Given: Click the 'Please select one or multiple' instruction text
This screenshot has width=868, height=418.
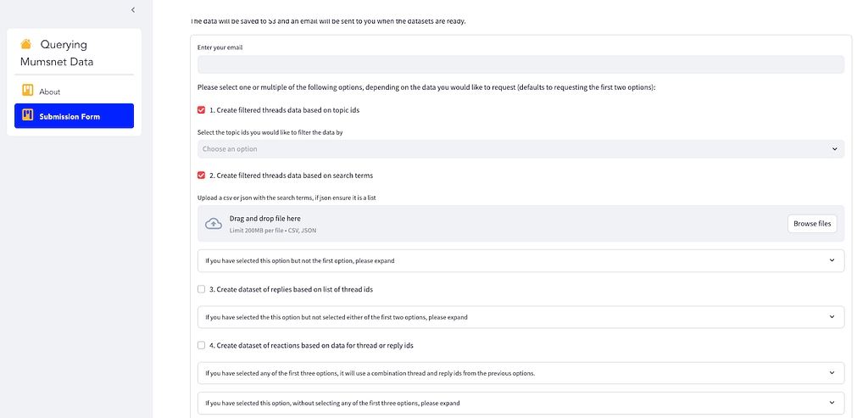Looking at the screenshot, I should (426, 87).
